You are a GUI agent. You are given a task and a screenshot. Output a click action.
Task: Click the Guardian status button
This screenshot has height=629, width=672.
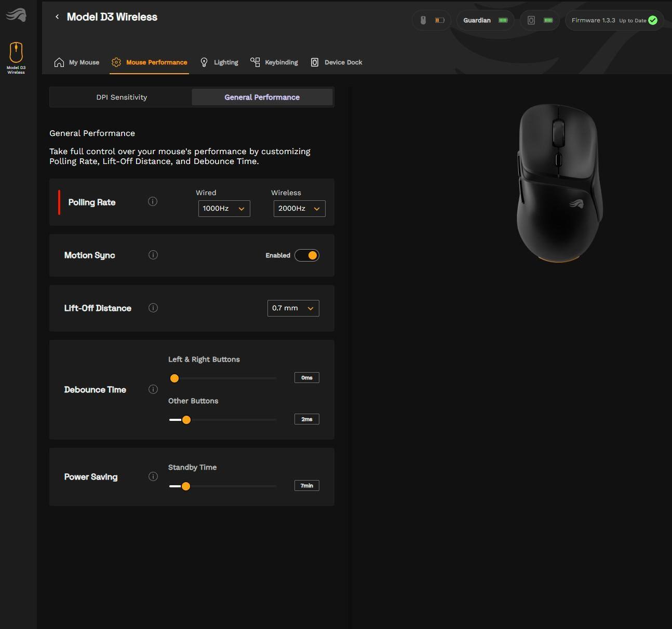485,20
